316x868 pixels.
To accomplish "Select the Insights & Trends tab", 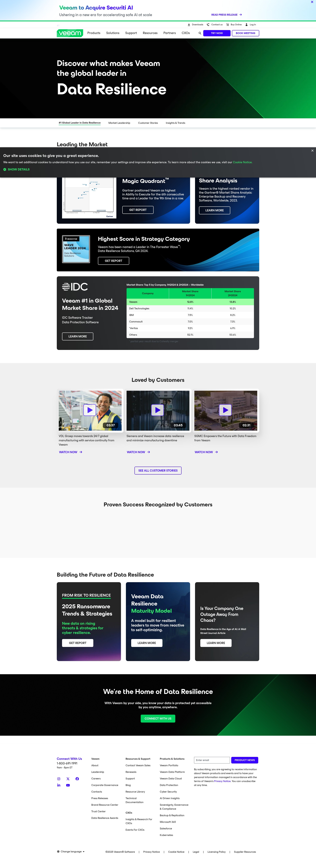I will pos(175,123).
